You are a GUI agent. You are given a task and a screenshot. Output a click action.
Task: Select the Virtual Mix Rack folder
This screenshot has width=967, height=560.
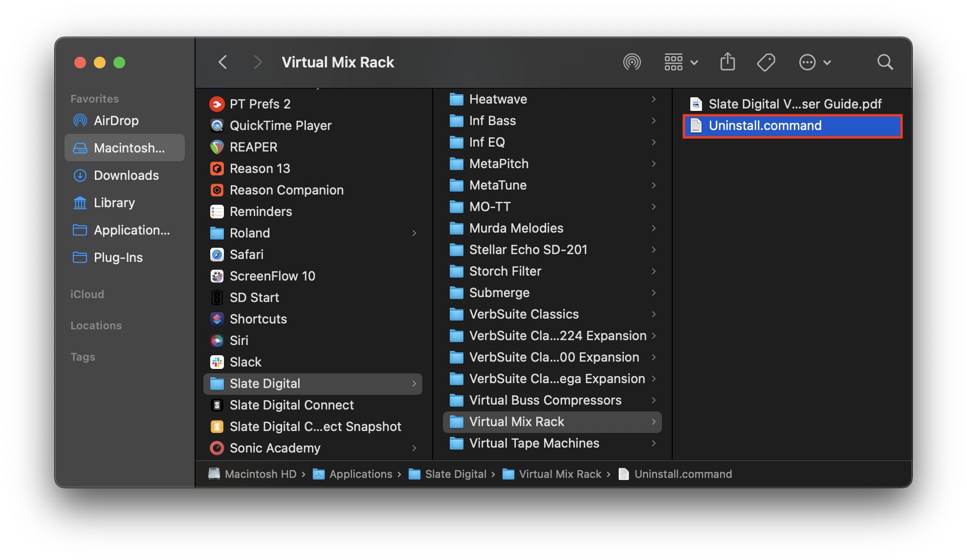click(x=552, y=422)
